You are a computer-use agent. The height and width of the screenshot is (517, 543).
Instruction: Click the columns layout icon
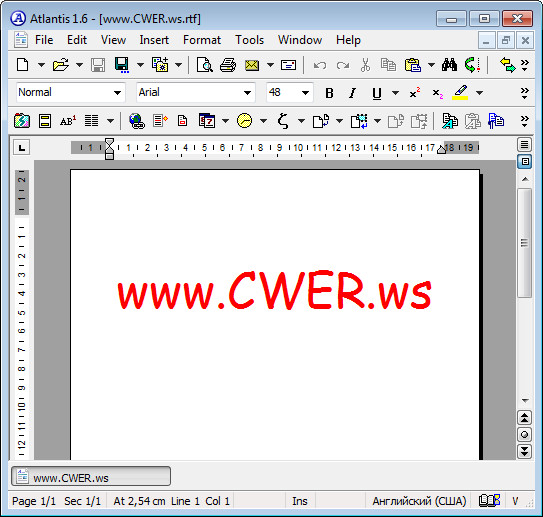(x=91, y=121)
